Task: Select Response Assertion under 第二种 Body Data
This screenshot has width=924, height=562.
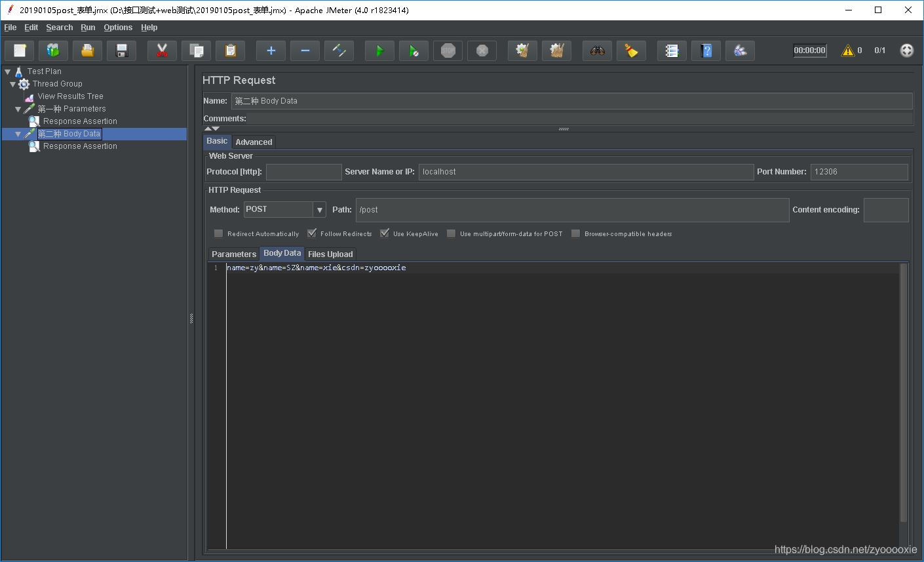Action: tap(80, 146)
